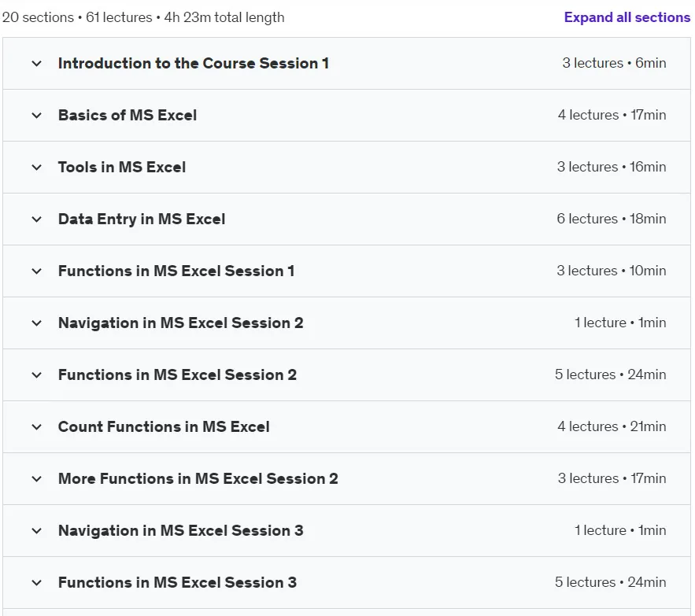
Task: Click the 4 lectures • 21min row label
Action: click(612, 426)
